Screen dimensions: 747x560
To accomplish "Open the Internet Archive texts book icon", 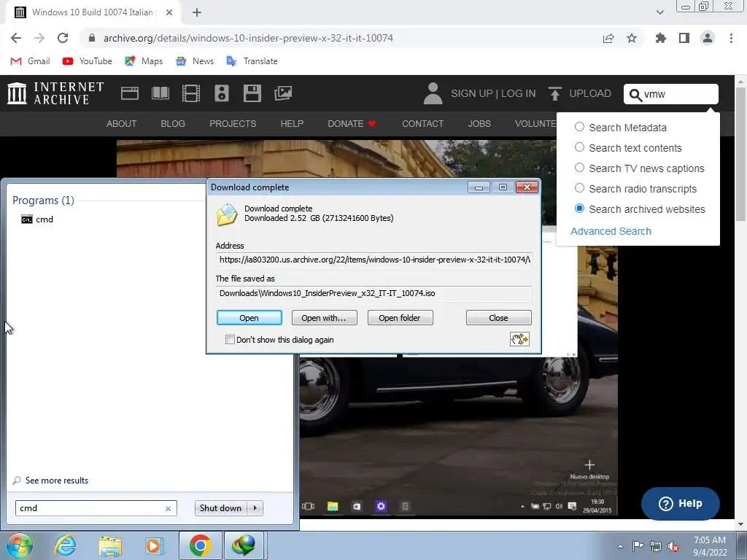I will point(160,93).
